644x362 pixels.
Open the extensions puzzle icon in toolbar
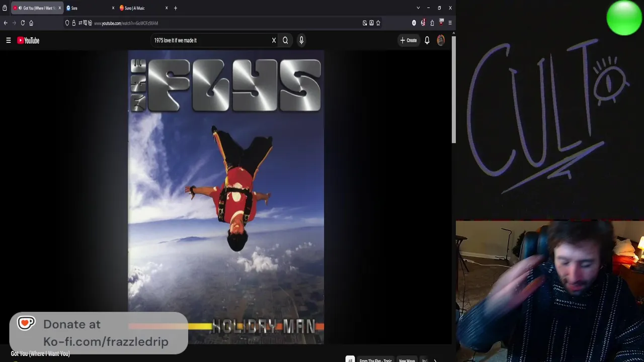tap(432, 23)
